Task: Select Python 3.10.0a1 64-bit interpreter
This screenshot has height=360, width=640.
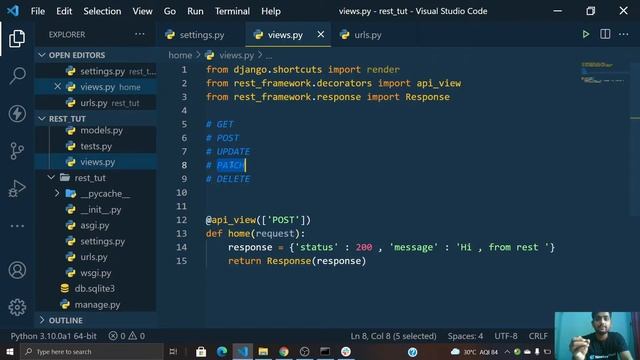Action: pyautogui.click(x=53, y=336)
